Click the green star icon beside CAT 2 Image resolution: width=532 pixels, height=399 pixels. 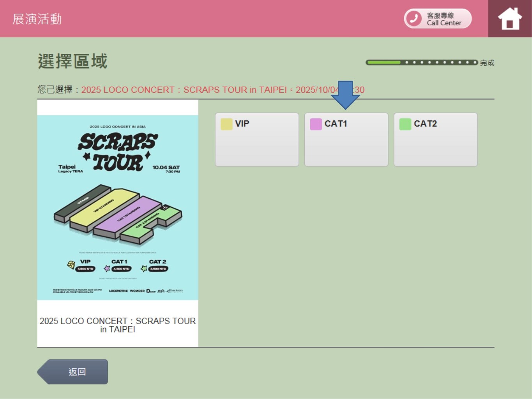point(144,268)
